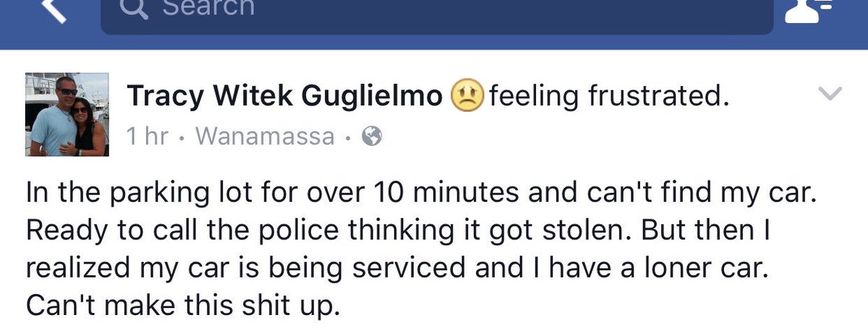This screenshot has height=336, width=868.
Task: Click the word "Search" placeholder text
Action: (x=208, y=7)
